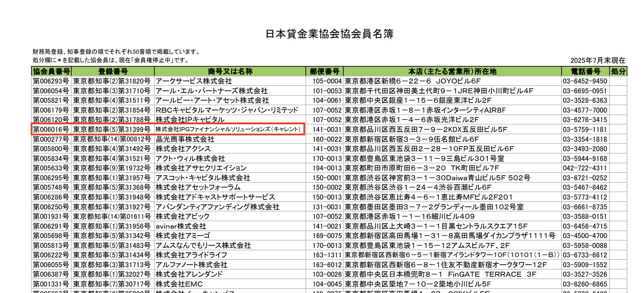Click the title 日本貸金業協会協会員名簿

(329, 34)
